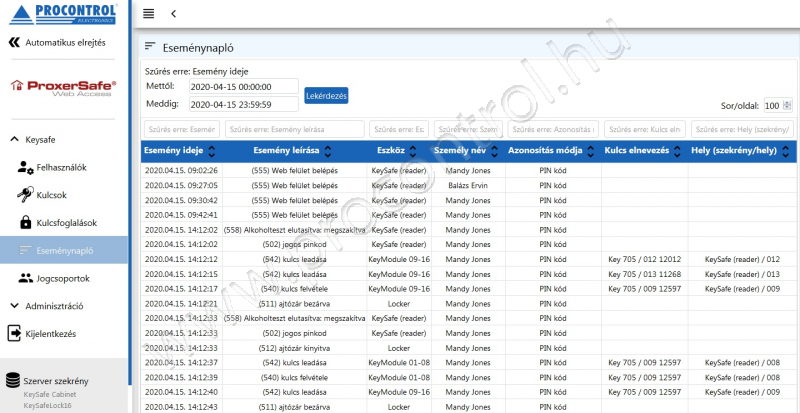The image size is (800, 413).
Task: Open Kulcsfoglalások menu item
Action: click(64, 223)
